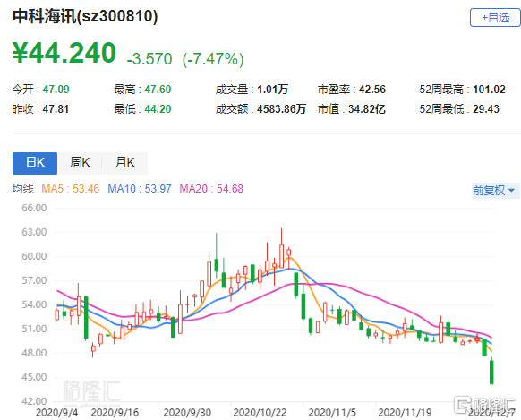Click the 2020/10/22 date axis label
Viewport: 521px width, 420px height.
click(x=260, y=413)
